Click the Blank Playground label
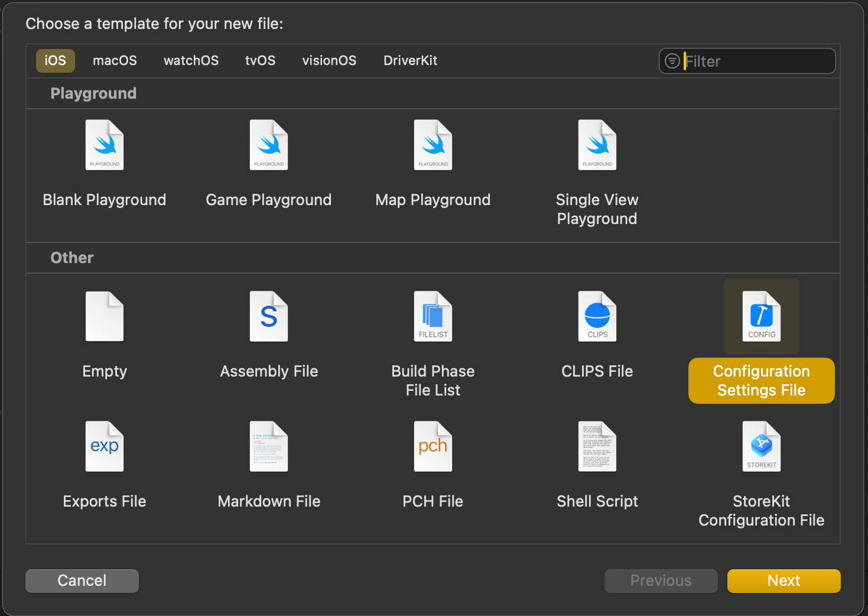This screenshot has height=616, width=868. pyautogui.click(x=105, y=200)
